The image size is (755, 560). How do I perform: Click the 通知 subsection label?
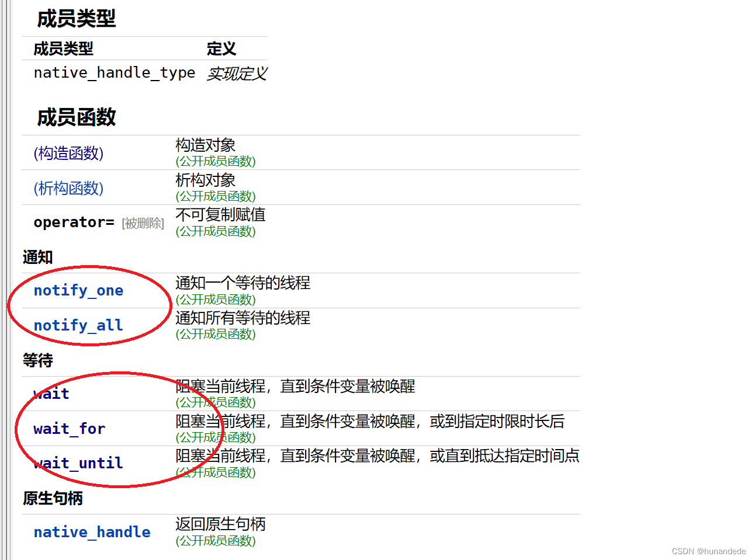click(38, 257)
